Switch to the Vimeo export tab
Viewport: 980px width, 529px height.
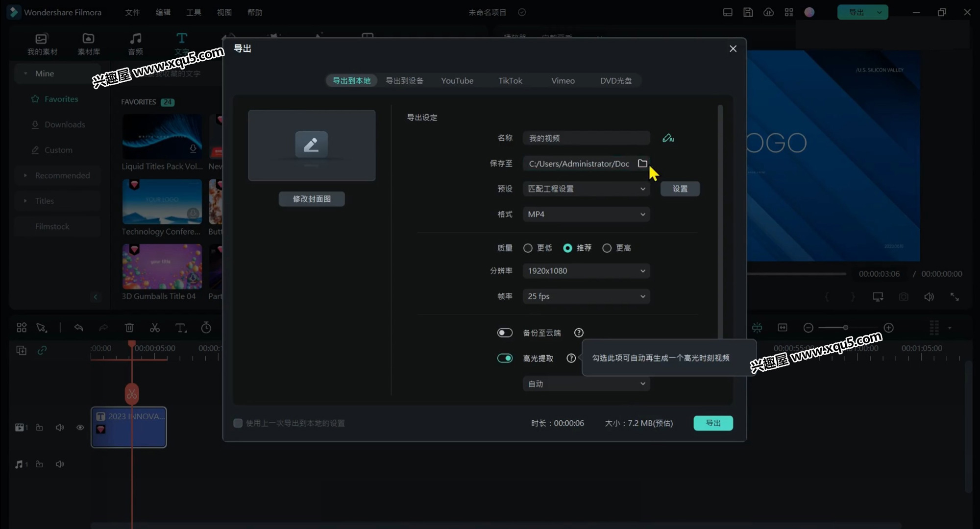(x=563, y=81)
